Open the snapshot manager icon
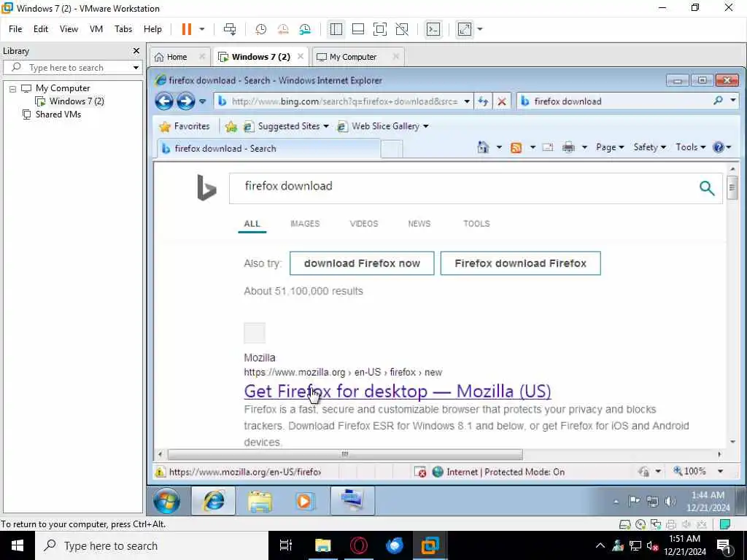The image size is (747, 560). coord(305,29)
